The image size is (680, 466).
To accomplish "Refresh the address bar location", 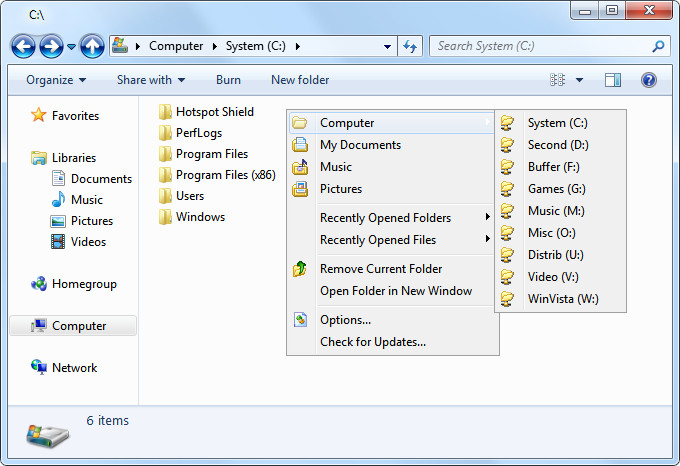I will coord(410,46).
